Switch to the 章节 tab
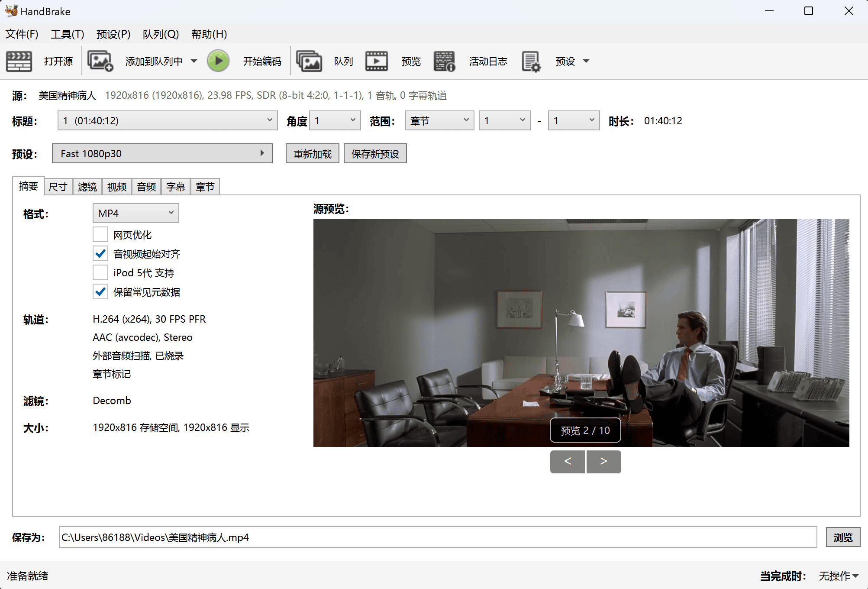Viewport: 868px width, 589px height. [x=205, y=187]
